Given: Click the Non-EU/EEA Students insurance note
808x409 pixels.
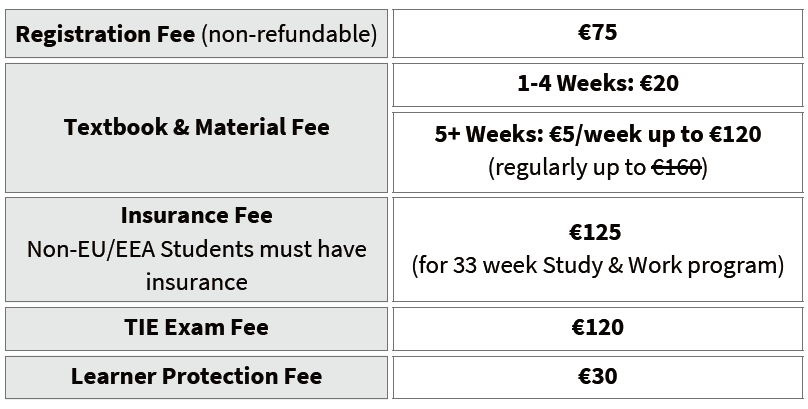Looking at the screenshot, I should 196,249.
